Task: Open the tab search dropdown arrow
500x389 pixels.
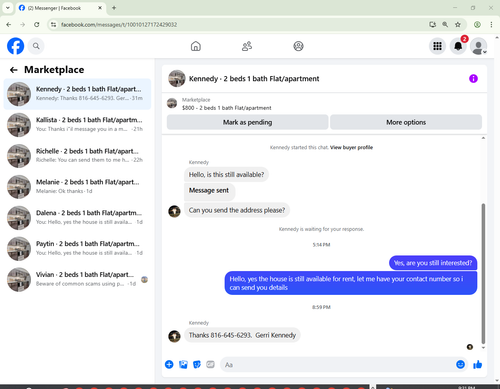Action: click(8, 8)
